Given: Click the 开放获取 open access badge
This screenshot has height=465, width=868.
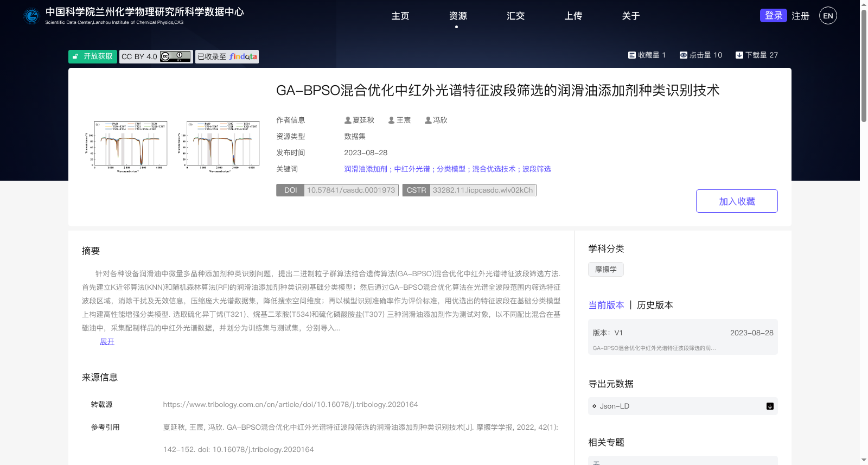Looking at the screenshot, I should (93, 56).
